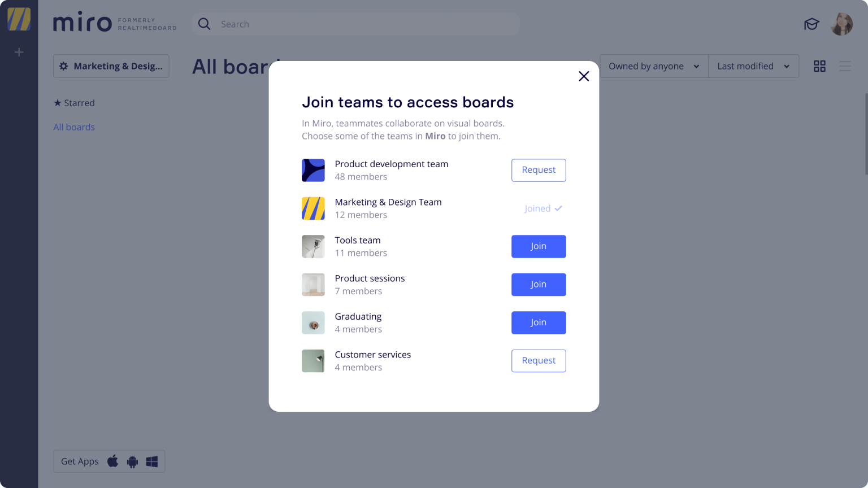Click the Android icon next to Get Apps
Viewport: 868px width, 488px height.
tap(132, 461)
